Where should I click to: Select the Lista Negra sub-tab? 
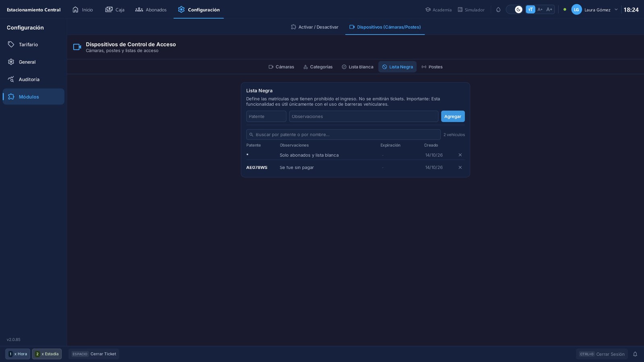pyautogui.click(x=397, y=67)
